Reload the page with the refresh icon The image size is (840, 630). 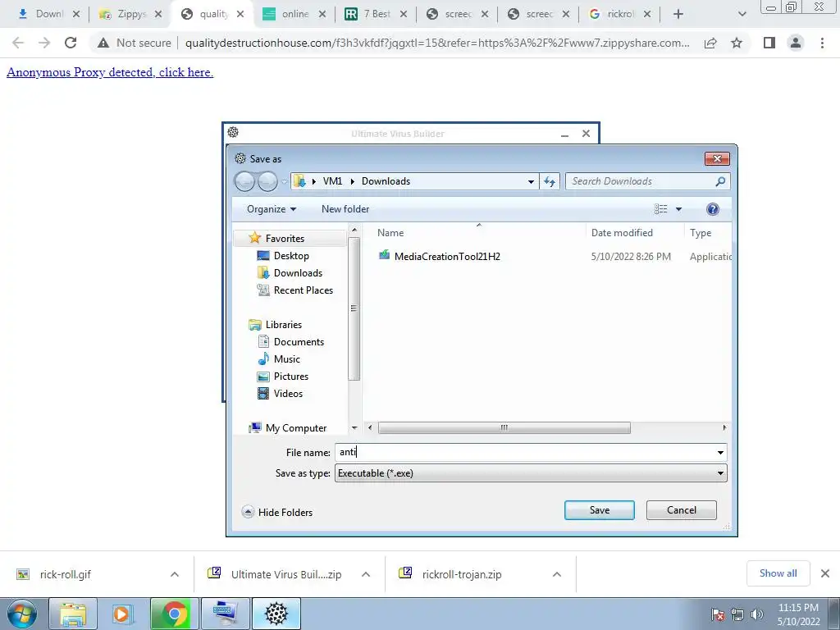pos(71,43)
